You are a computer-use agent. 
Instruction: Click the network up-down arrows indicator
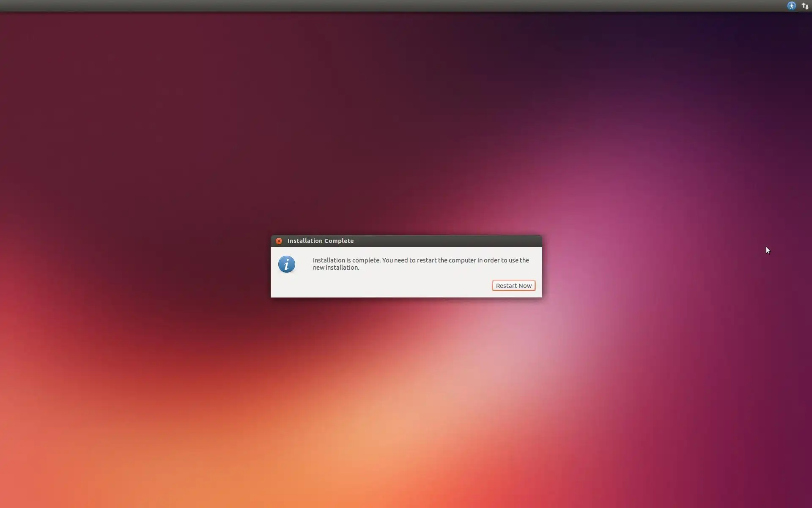click(x=805, y=6)
